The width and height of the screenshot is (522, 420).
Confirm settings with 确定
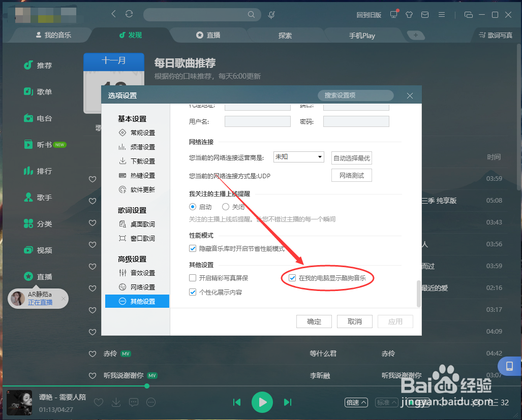(x=314, y=321)
